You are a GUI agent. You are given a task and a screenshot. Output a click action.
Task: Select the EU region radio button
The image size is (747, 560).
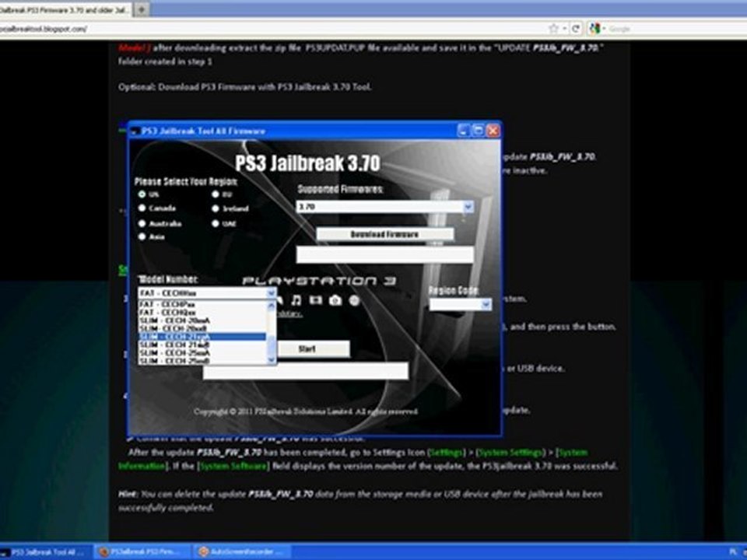[x=216, y=194]
